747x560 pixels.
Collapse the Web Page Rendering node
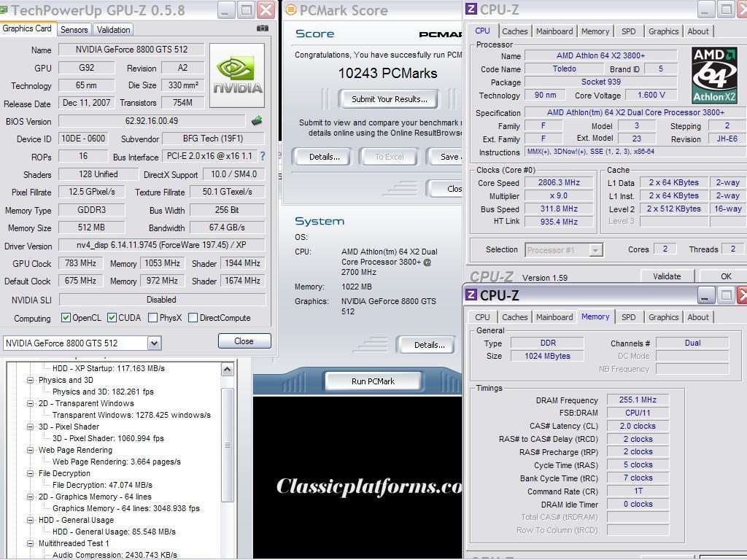pyautogui.click(x=30, y=450)
